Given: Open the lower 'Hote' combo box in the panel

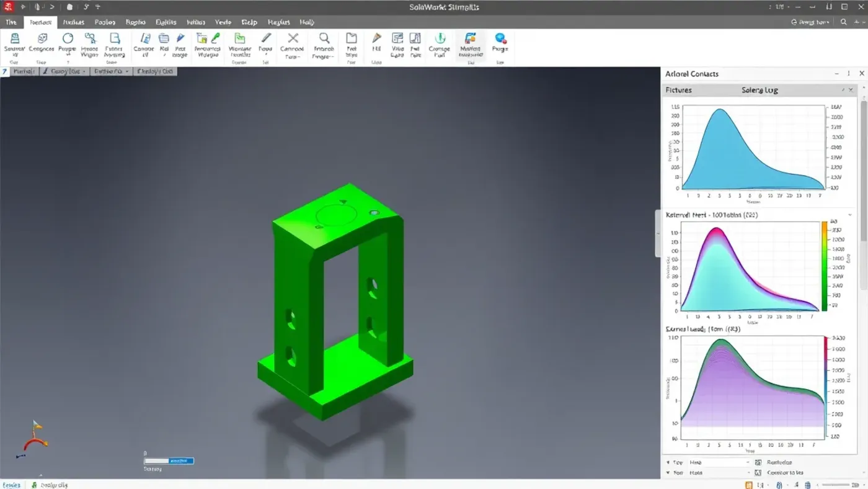Looking at the screenshot, I should pos(719,473).
